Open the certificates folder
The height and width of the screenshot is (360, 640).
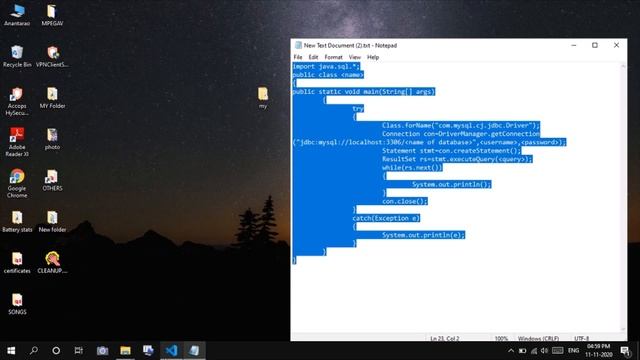coord(17,262)
